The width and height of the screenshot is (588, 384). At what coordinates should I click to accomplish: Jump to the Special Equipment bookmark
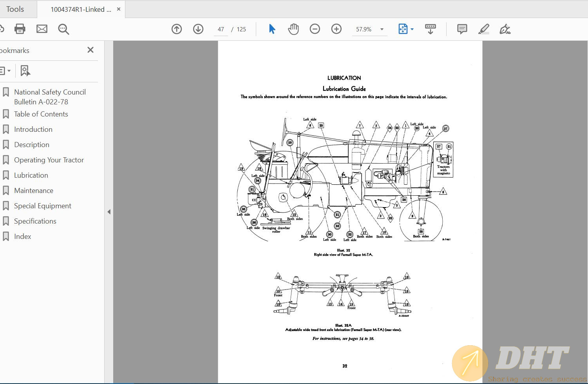point(43,206)
